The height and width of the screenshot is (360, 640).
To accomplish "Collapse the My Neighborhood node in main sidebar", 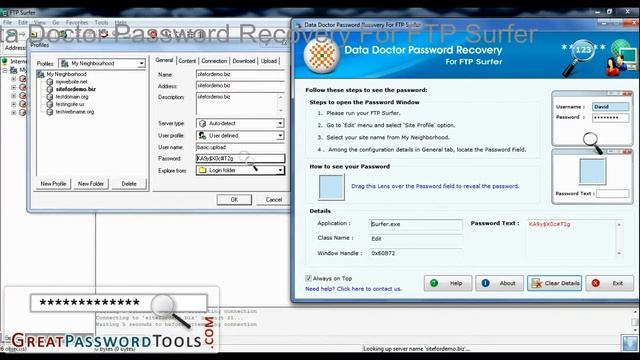I will 5,70.
